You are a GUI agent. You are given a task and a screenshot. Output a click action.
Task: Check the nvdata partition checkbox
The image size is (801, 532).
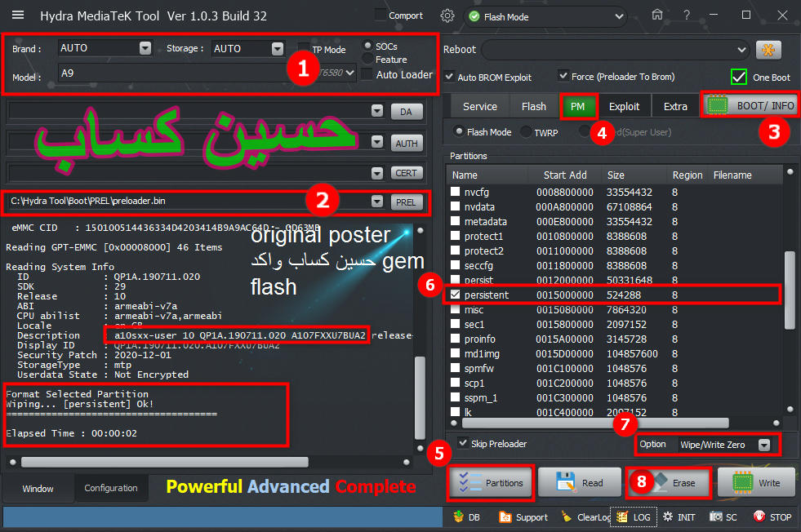coord(455,206)
